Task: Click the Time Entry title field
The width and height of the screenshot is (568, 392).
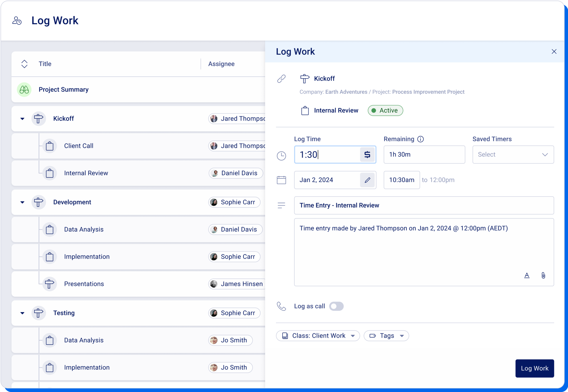Action: point(424,205)
